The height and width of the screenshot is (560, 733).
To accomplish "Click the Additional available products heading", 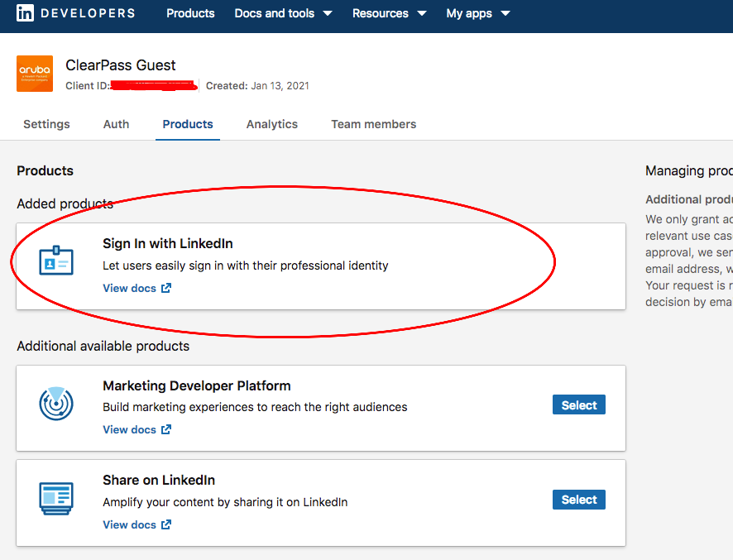I will point(103,346).
